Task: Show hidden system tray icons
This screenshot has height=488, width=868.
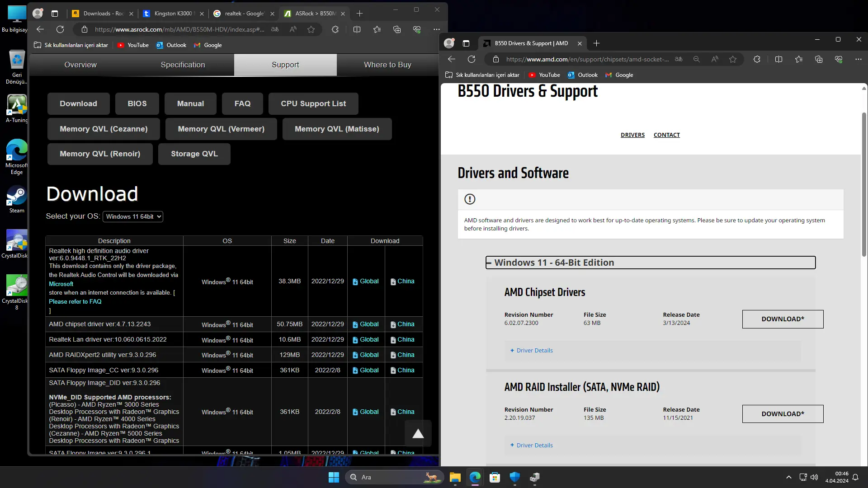Action: tap(789, 477)
